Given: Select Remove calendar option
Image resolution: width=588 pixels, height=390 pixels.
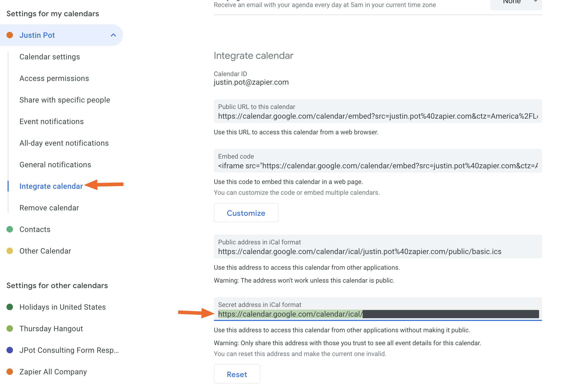Looking at the screenshot, I should (49, 208).
